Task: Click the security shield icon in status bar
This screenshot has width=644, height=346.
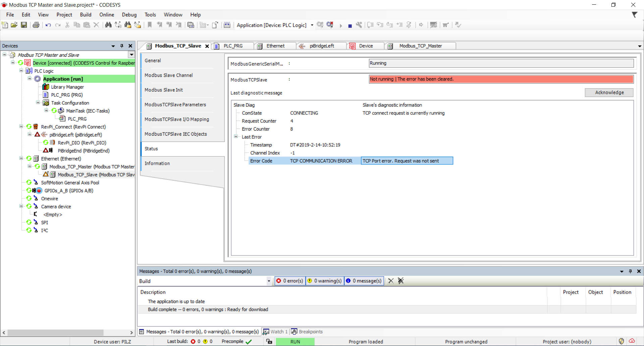Action: tap(621, 341)
